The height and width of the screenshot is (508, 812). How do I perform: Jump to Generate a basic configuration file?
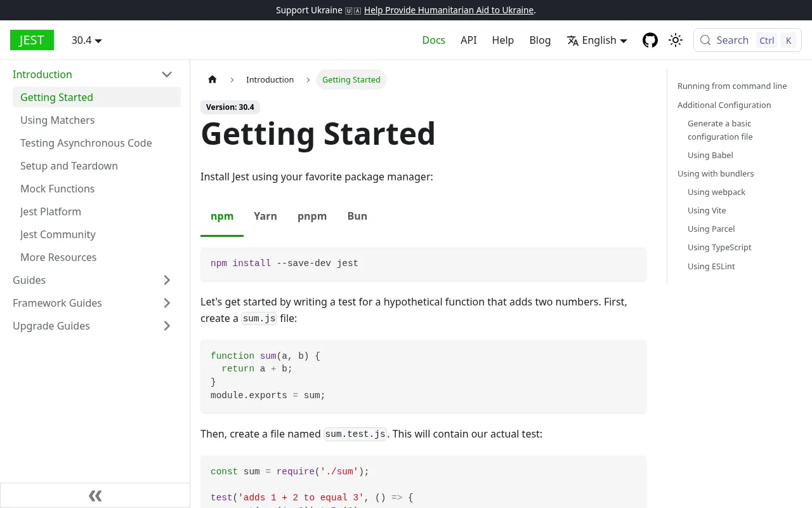click(720, 130)
